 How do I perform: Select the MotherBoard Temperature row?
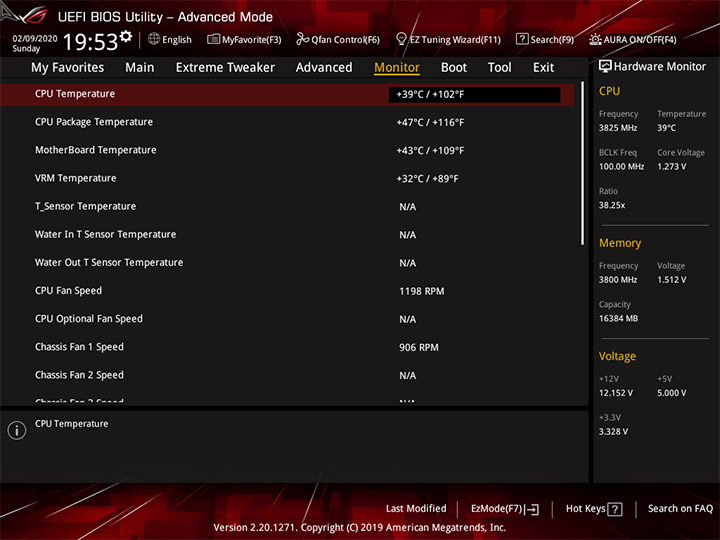[x=287, y=150]
